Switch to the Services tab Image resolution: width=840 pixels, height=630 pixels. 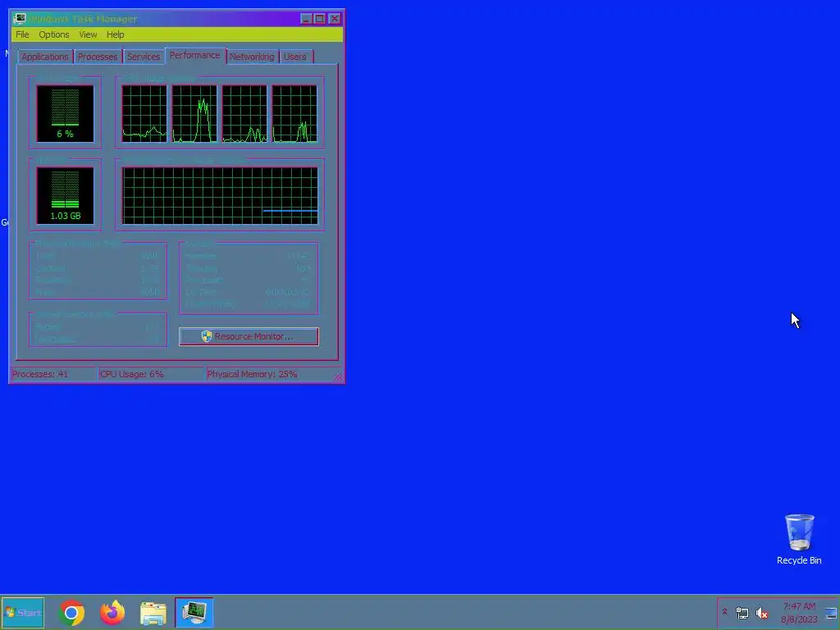[143, 57]
